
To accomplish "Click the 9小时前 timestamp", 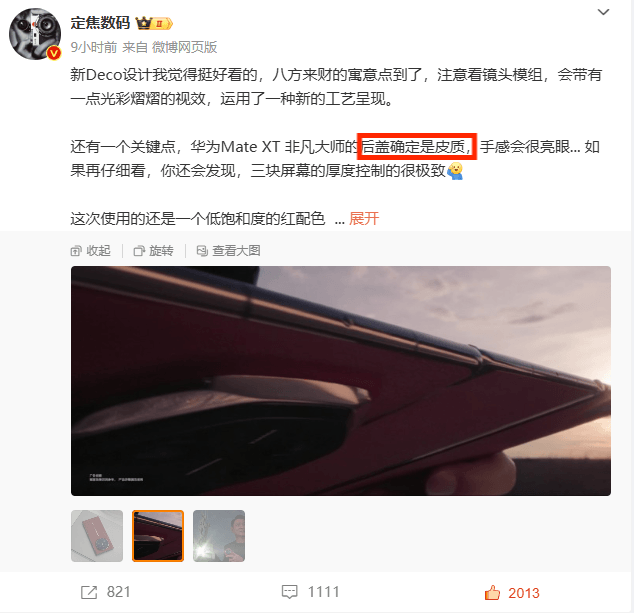I will (x=94, y=47).
